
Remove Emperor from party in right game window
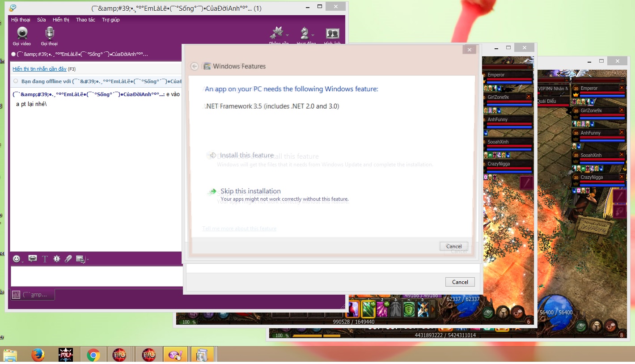point(622,88)
